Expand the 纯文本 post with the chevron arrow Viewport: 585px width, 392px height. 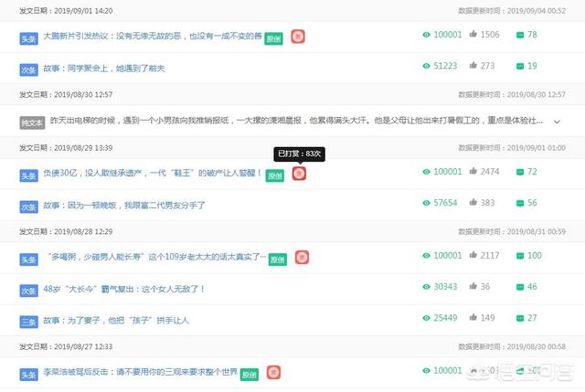pyautogui.click(x=556, y=121)
